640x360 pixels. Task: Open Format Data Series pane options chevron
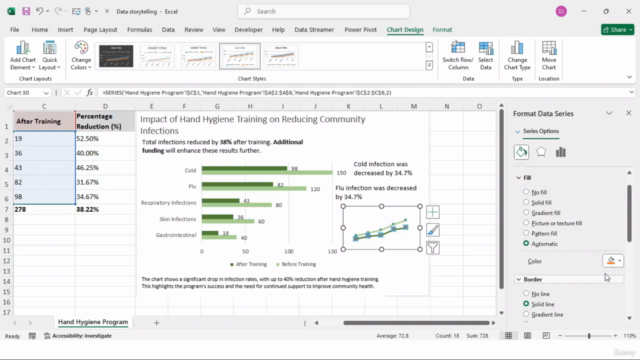tap(609, 113)
